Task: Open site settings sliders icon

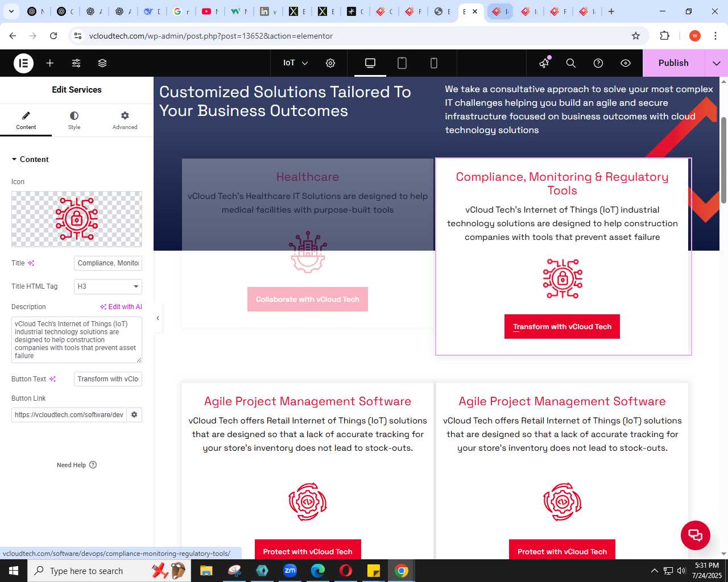Action: pos(76,63)
